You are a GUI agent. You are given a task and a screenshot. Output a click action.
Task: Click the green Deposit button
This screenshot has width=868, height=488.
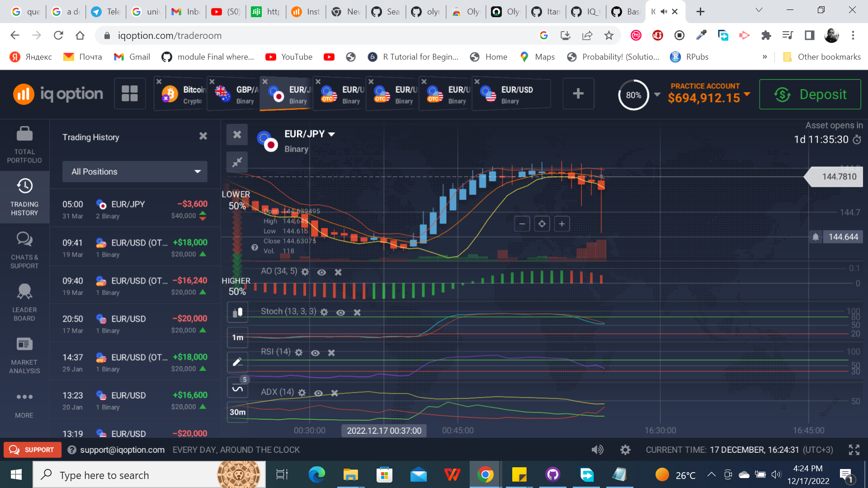pos(810,94)
